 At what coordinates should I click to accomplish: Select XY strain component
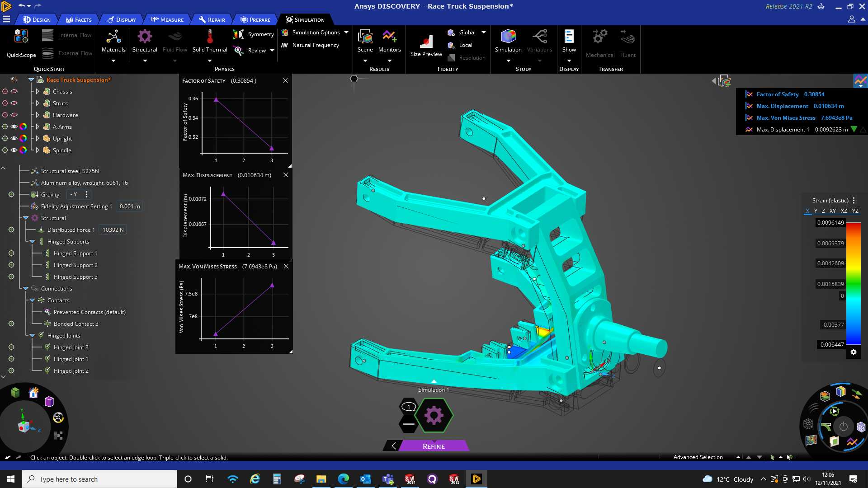[833, 211]
